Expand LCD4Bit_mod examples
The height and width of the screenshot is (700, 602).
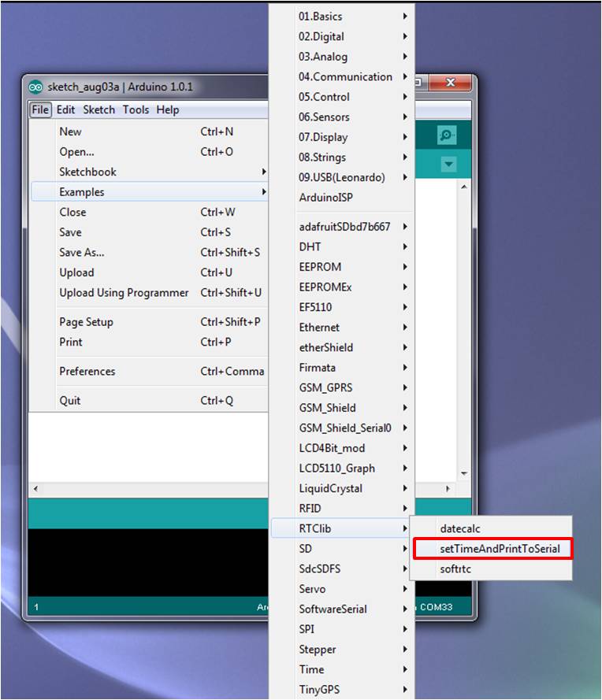point(342,448)
